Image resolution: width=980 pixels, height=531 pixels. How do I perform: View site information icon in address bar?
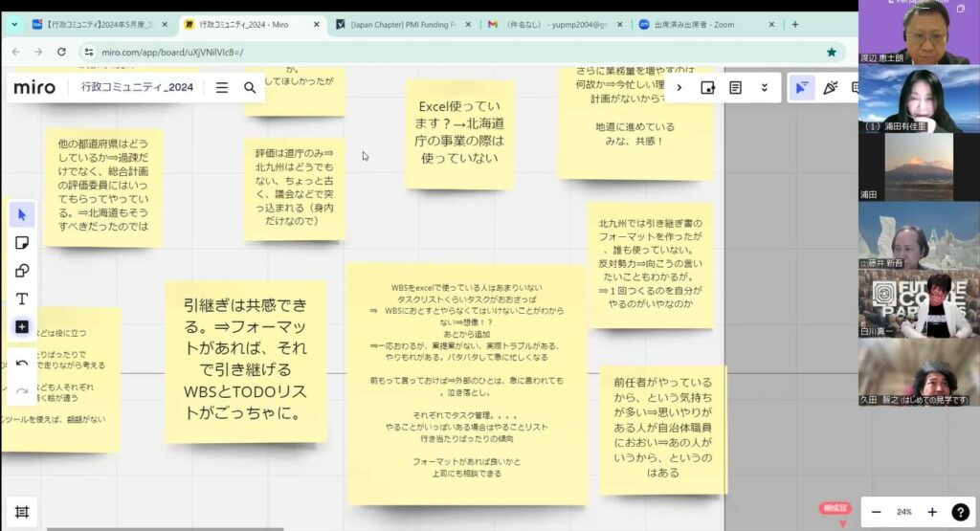point(89,53)
